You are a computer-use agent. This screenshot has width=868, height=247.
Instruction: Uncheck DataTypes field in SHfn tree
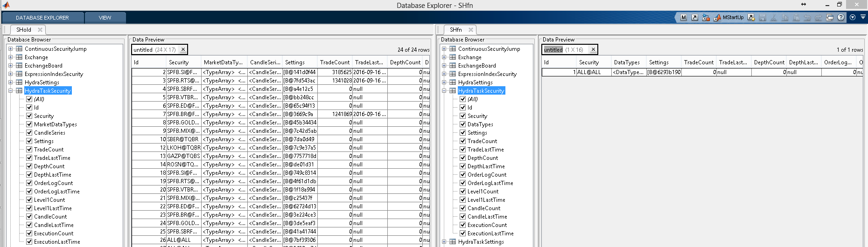(x=463, y=124)
